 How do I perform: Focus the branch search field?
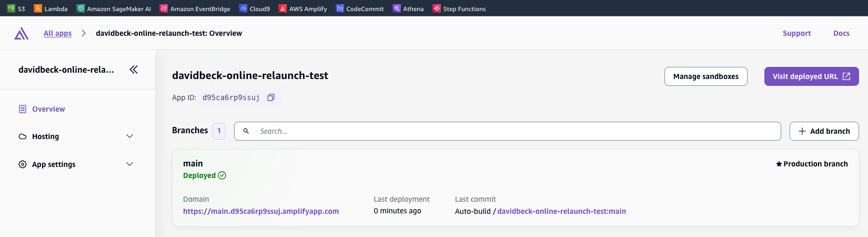tap(516, 131)
